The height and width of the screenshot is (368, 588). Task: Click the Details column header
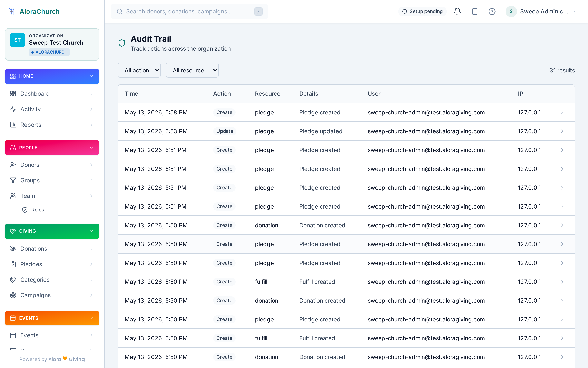308,94
